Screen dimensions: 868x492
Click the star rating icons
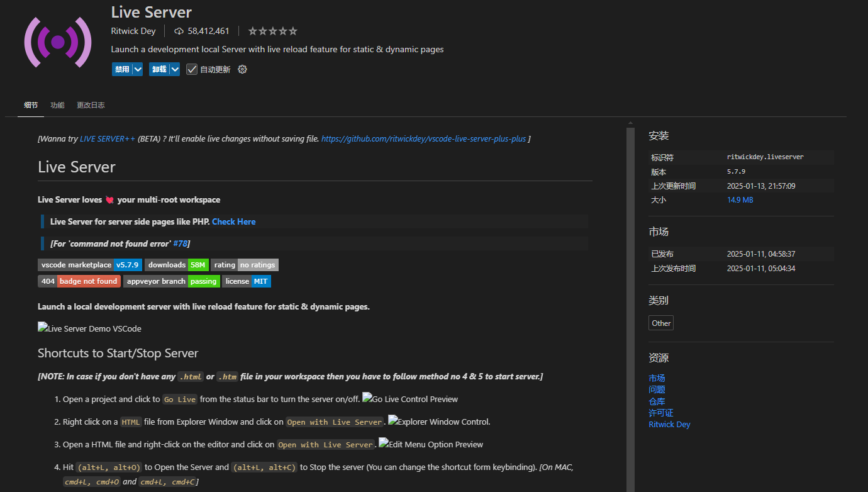pos(272,31)
